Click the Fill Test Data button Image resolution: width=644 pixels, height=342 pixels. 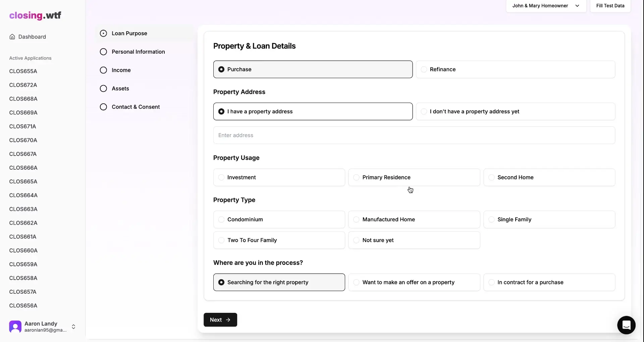pyautogui.click(x=610, y=6)
